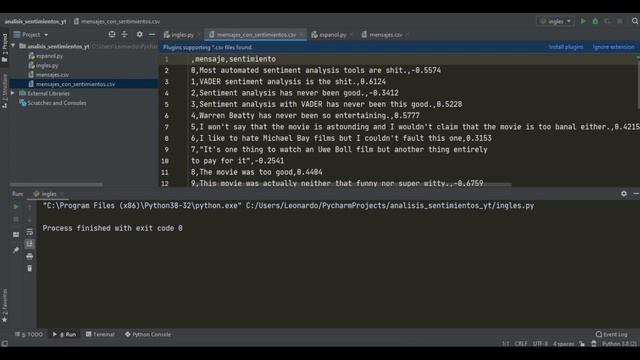This screenshot has height=360, width=640.
Task: Toggle soft-wrap icon in Run panel
Action: click(29, 232)
